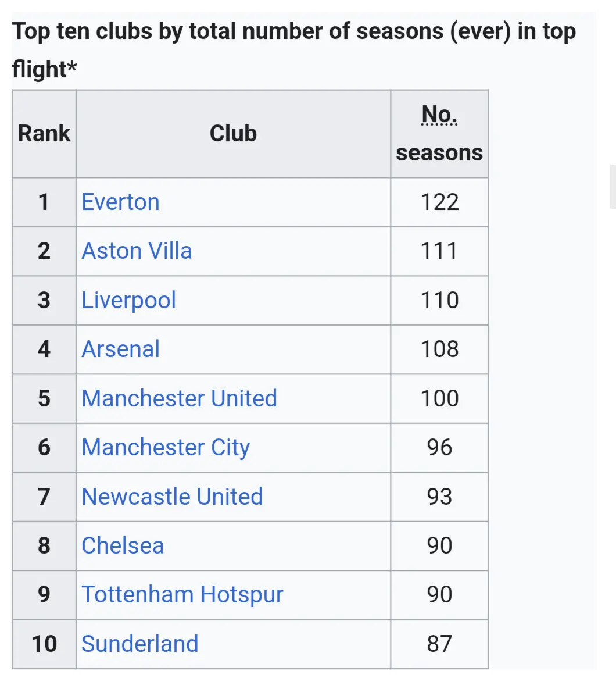Select the Manchester City link
This screenshot has height=692, width=616.
(x=166, y=448)
